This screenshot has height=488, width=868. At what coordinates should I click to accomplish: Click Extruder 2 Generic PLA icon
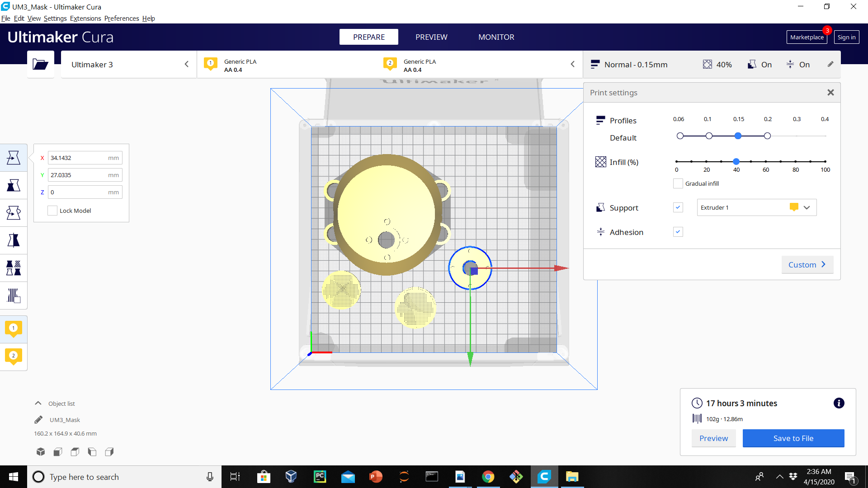pyautogui.click(x=390, y=64)
